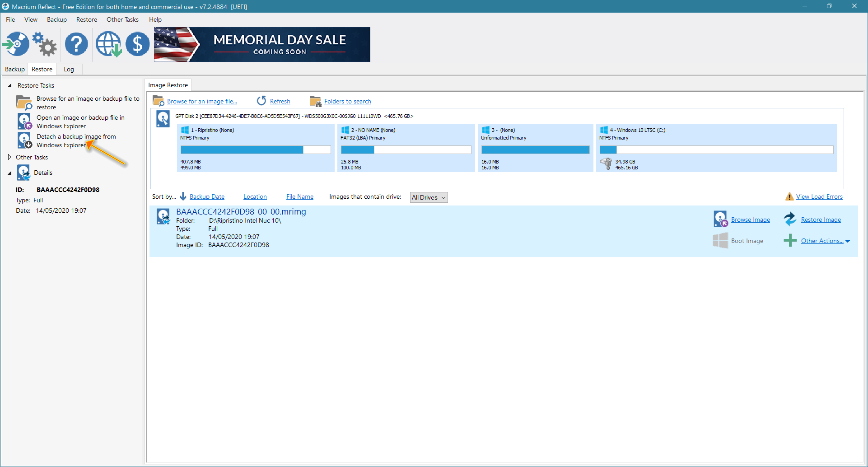
Task: Click the sort direction down-arrow icon
Action: [x=183, y=196]
